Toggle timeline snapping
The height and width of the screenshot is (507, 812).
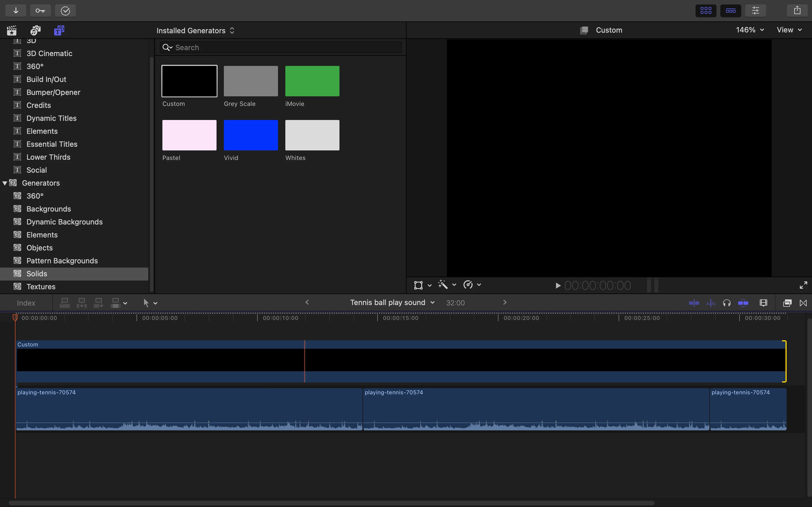[743, 303]
